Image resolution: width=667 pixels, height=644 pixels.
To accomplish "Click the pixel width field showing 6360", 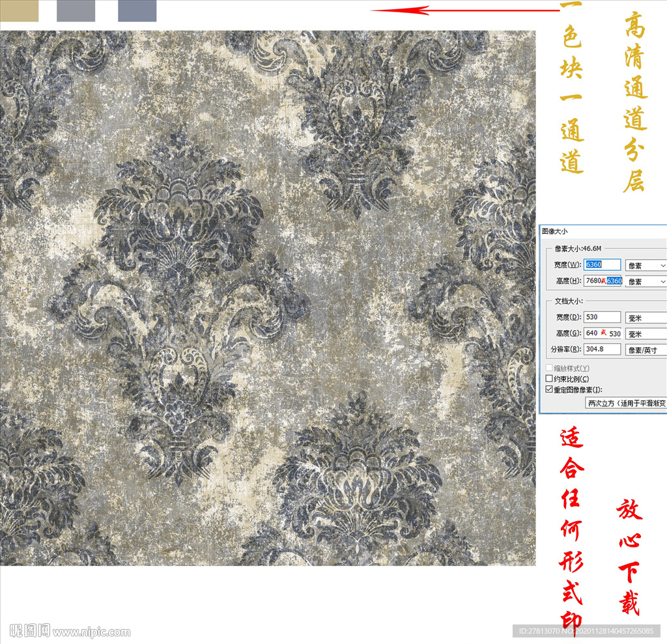I will (602, 265).
